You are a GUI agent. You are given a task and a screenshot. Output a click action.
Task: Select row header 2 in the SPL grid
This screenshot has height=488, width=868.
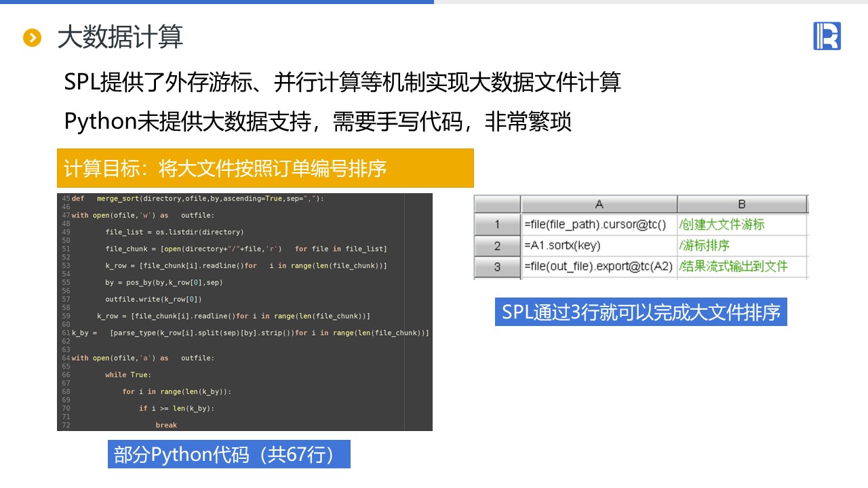[497, 245]
